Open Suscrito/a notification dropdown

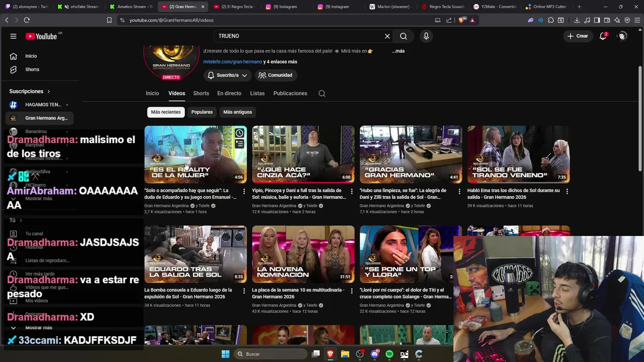point(227,75)
